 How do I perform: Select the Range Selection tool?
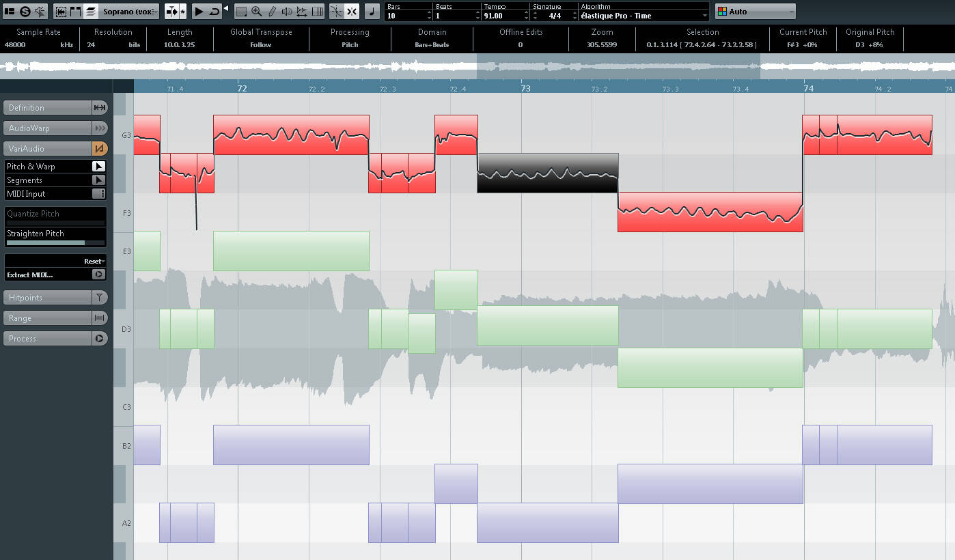coord(241,11)
